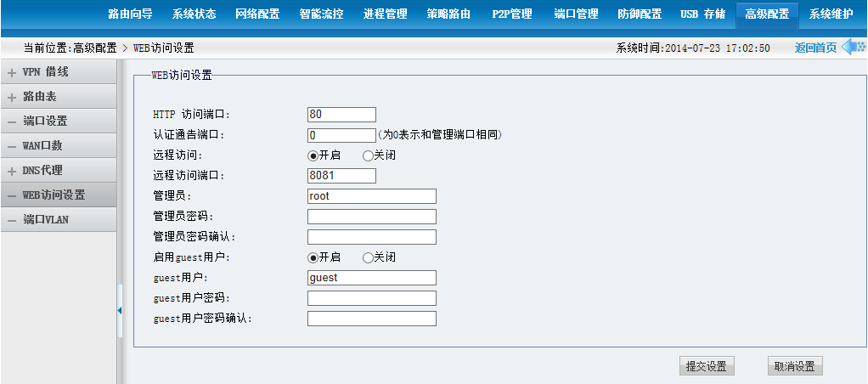Expand the DNS代理 sidebar section

(12, 171)
